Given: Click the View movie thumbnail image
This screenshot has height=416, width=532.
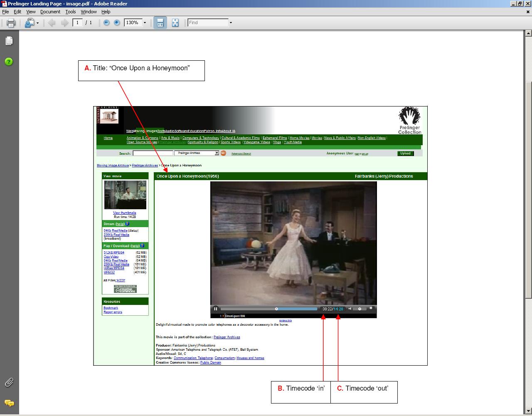Looking at the screenshot, I should [125, 195].
